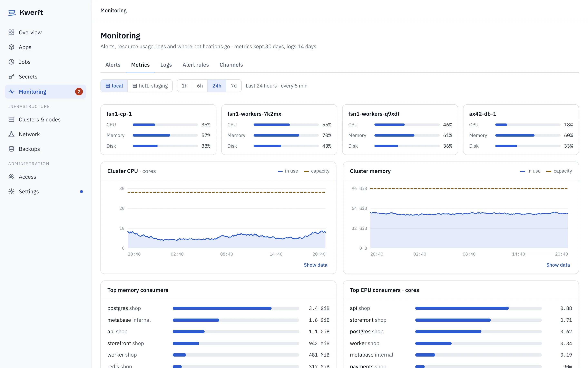
Task: Select the 24h time range
Action: click(x=217, y=86)
